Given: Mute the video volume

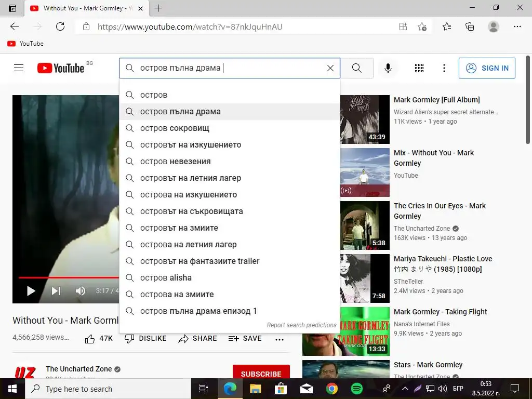Looking at the screenshot, I should [x=81, y=291].
